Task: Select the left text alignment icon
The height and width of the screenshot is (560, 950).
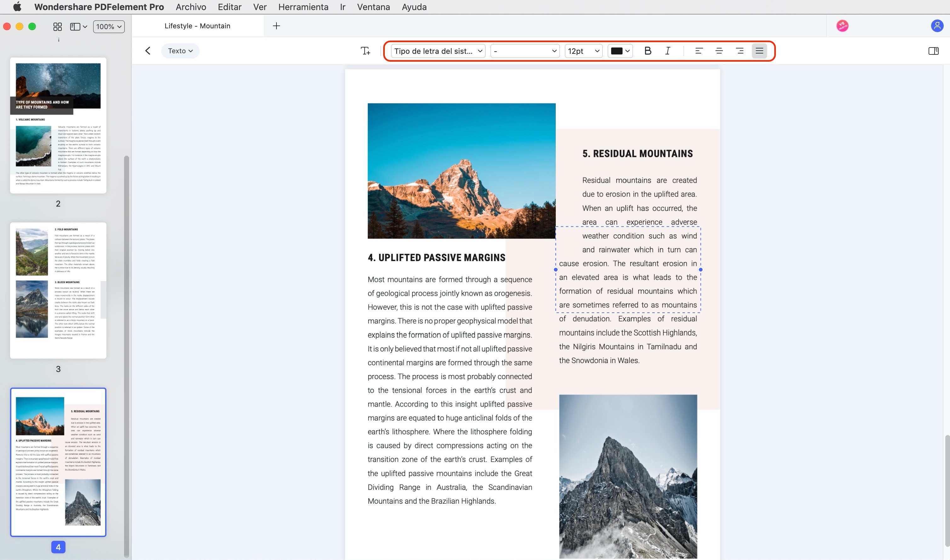Action: click(x=698, y=51)
